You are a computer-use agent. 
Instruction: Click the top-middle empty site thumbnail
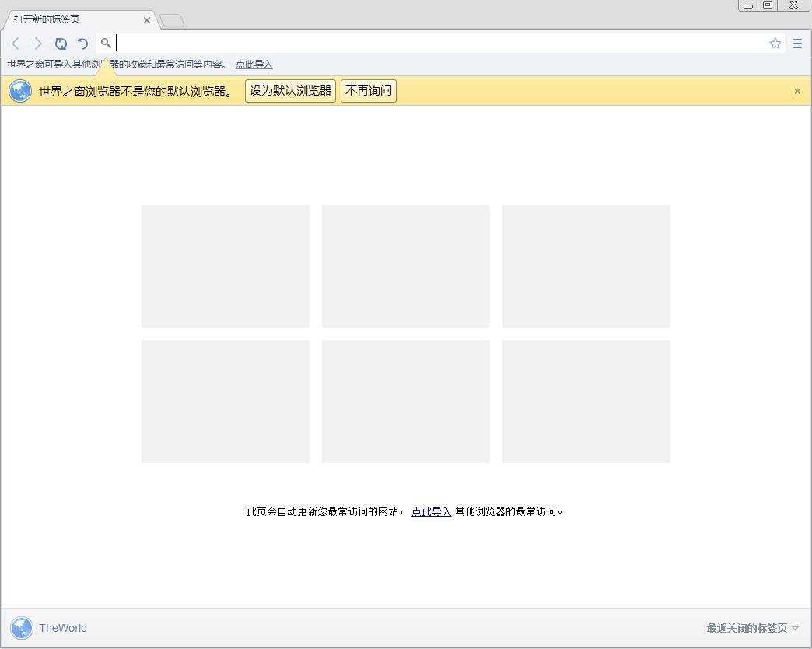coord(406,267)
